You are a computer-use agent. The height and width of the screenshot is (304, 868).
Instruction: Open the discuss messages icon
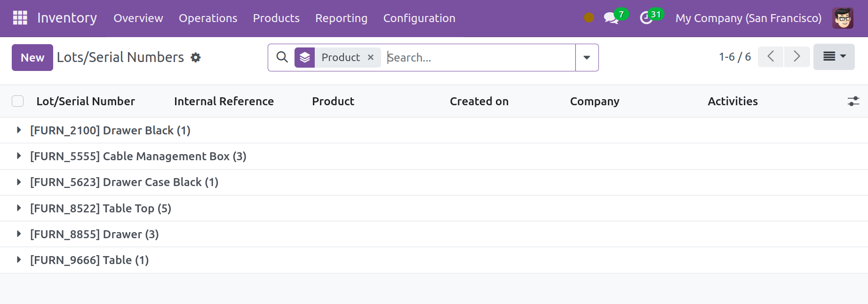(611, 18)
